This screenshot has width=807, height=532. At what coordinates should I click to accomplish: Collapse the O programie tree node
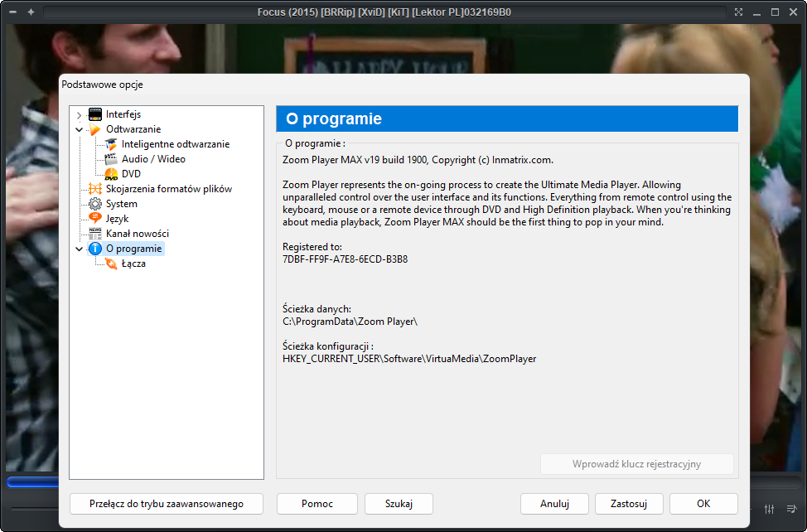click(80, 249)
